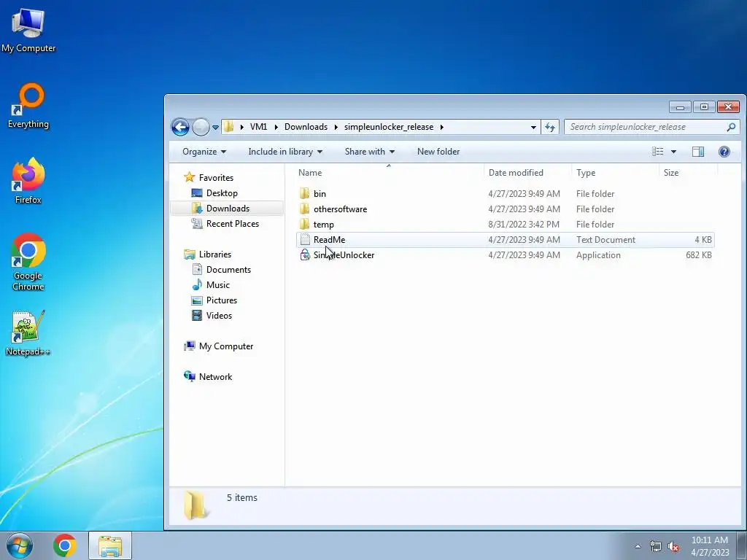Open Include in library menu

(x=285, y=152)
